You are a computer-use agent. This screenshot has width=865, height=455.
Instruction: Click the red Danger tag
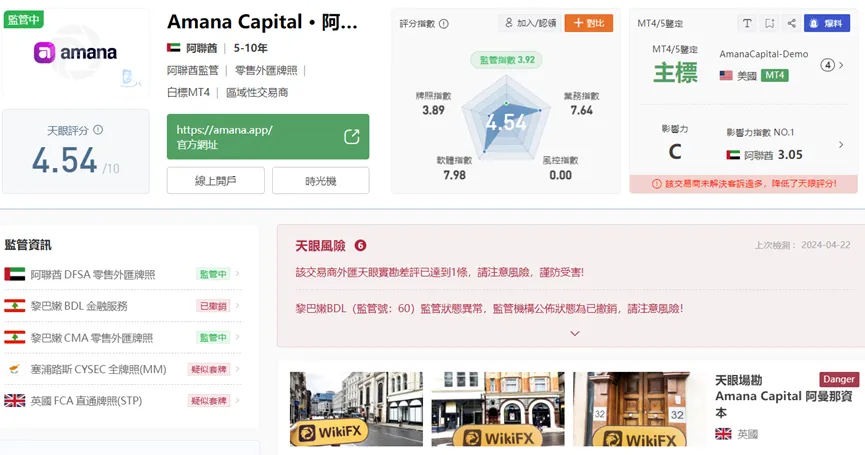coord(839,379)
